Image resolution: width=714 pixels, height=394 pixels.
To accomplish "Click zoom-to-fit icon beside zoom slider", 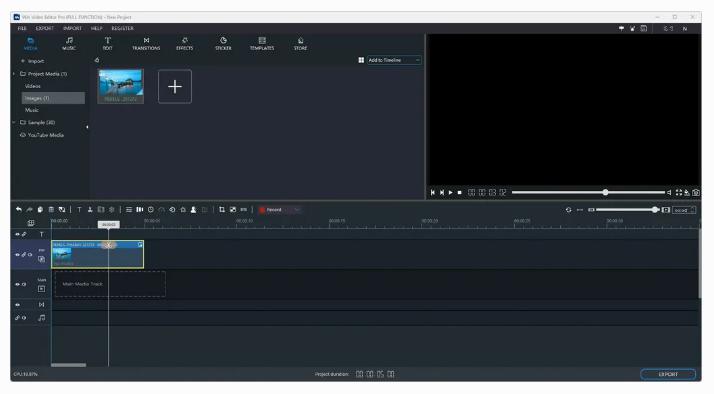I will [x=666, y=210].
